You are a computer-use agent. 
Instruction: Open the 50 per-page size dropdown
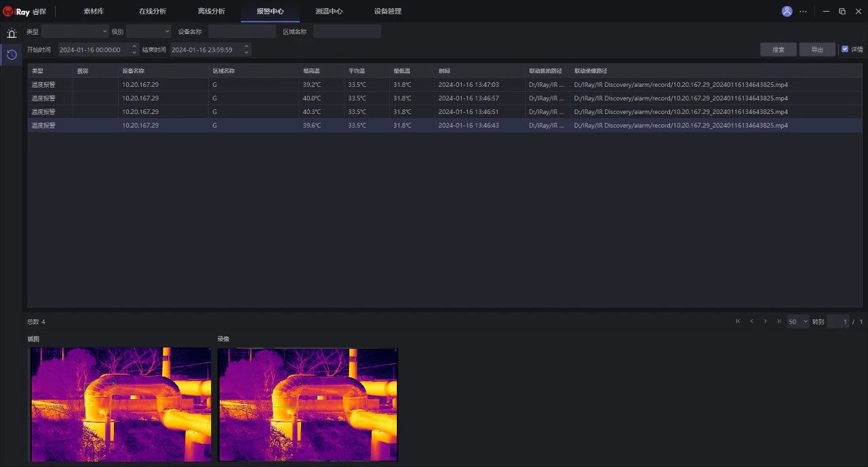click(798, 322)
